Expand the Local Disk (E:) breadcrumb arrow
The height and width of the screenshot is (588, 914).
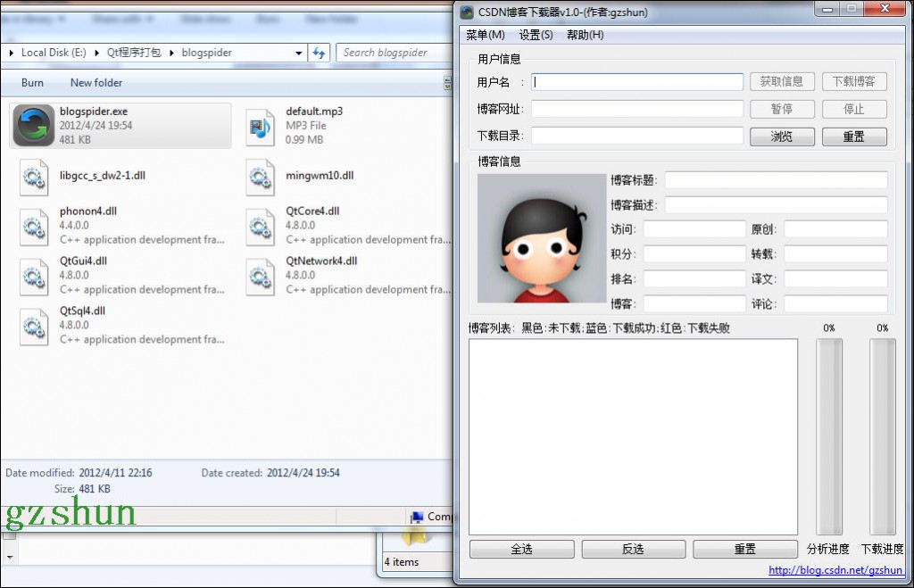(x=96, y=54)
